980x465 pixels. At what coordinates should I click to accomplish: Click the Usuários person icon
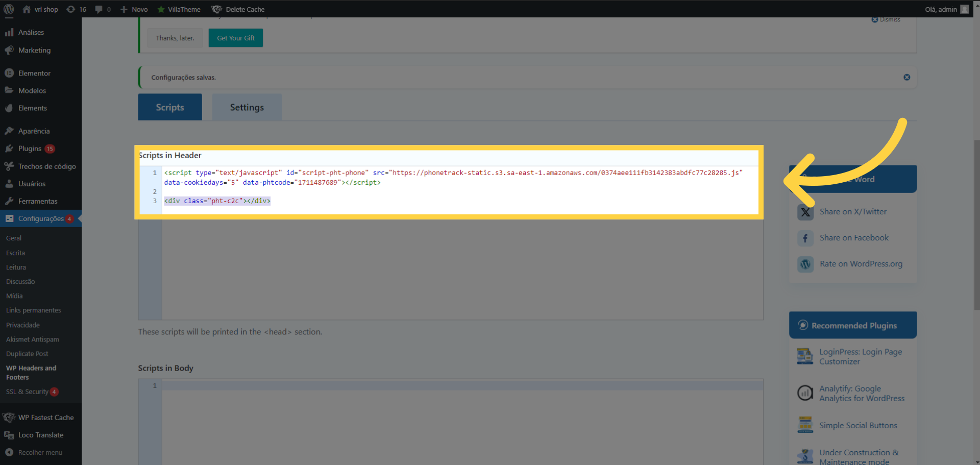click(9, 183)
